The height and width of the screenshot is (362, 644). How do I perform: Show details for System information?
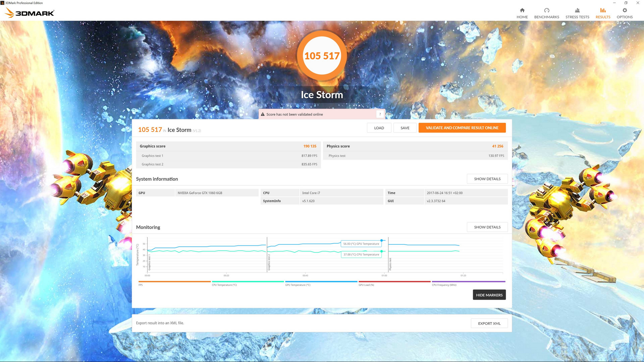point(487,179)
